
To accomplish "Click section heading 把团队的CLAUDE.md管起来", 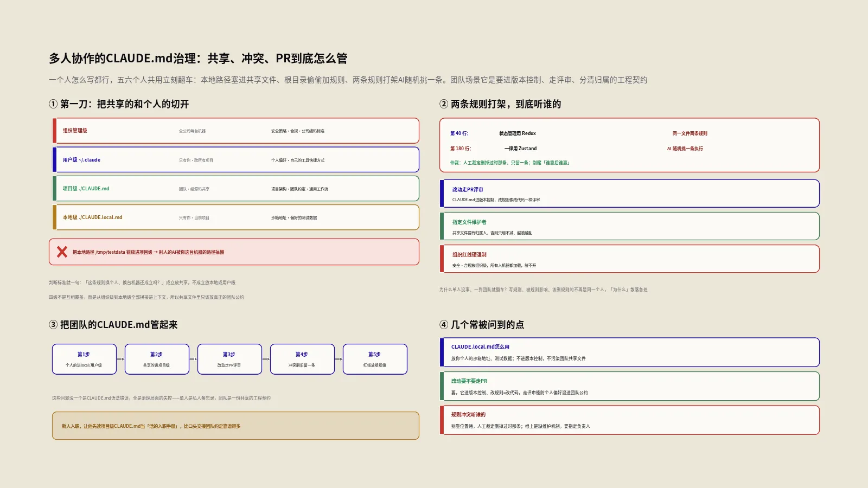I will point(113,325).
